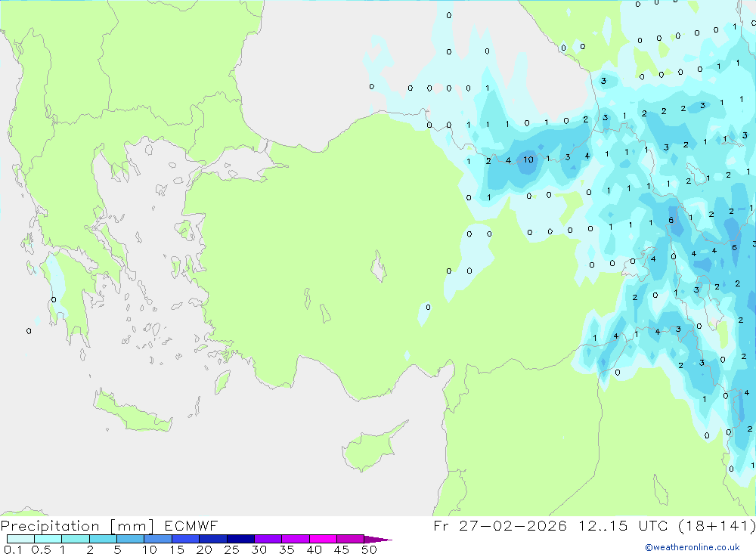This screenshot has height=554, width=756.
Task: Click the legend label '25'
Action: (x=231, y=549)
